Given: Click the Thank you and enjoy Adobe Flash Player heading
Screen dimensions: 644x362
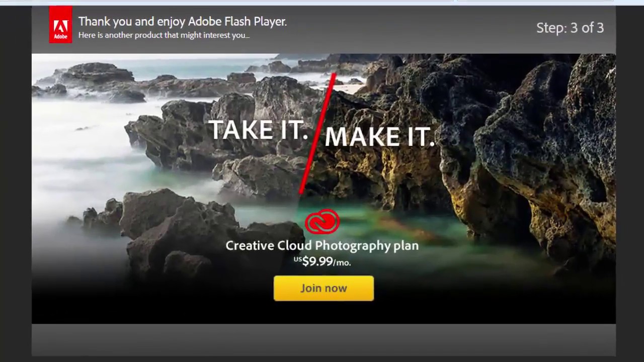Looking at the screenshot, I should [182, 22].
